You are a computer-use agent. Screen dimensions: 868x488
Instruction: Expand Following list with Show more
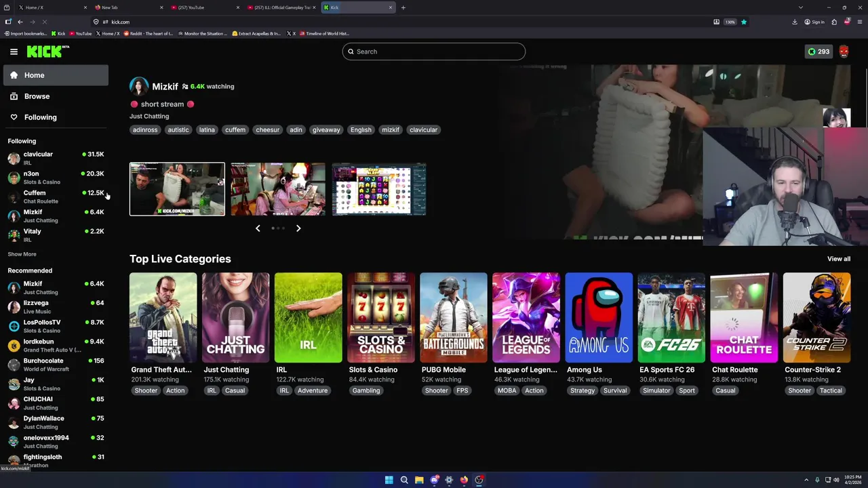22,254
